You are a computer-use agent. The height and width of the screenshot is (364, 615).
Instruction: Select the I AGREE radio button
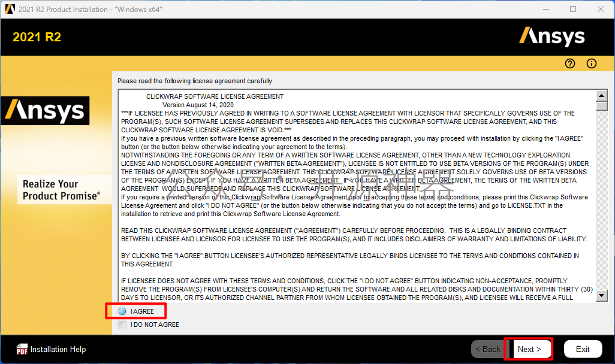(x=122, y=311)
